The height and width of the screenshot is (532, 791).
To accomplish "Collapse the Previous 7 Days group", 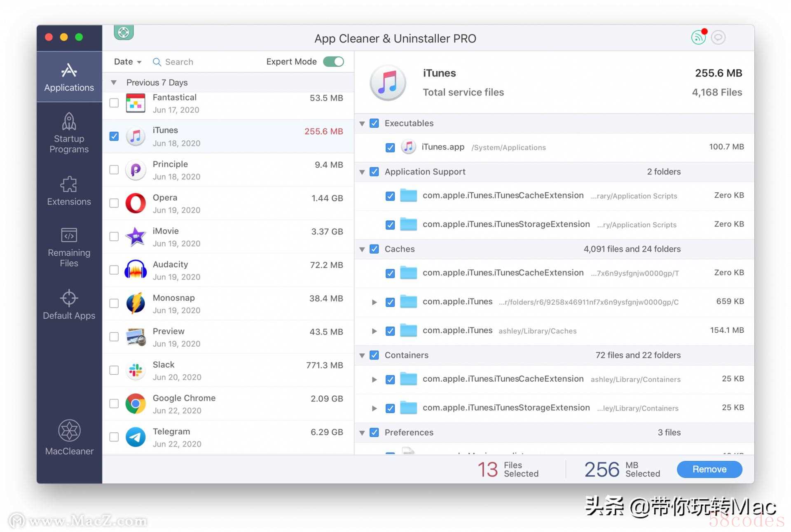I will tap(114, 82).
